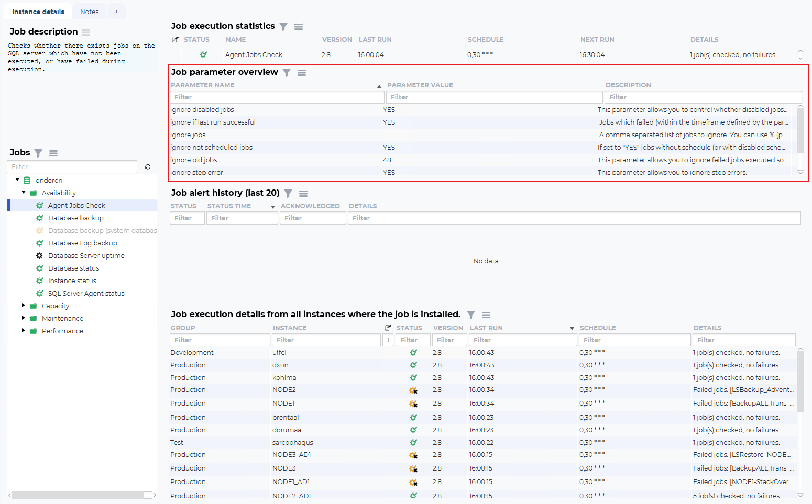Viewport: 812px width, 504px height.
Task: Click the edit icon in execution statistics header
Action: click(175, 40)
